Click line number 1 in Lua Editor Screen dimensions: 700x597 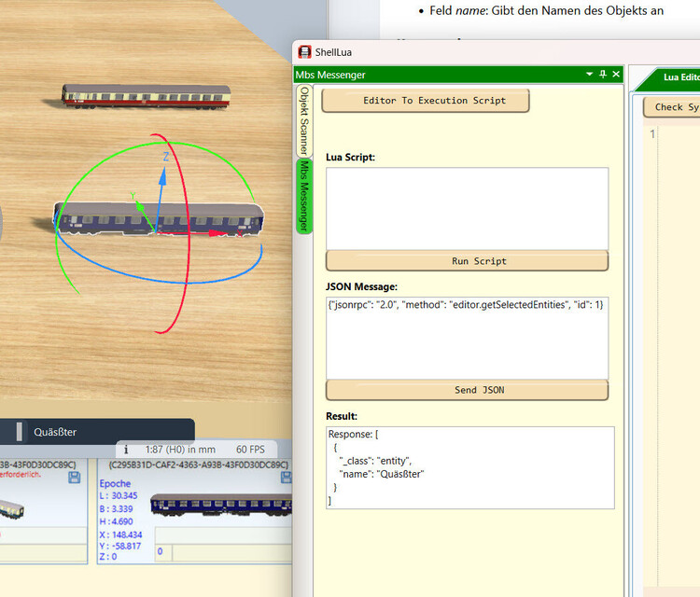pyautogui.click(x=652, y=133)
